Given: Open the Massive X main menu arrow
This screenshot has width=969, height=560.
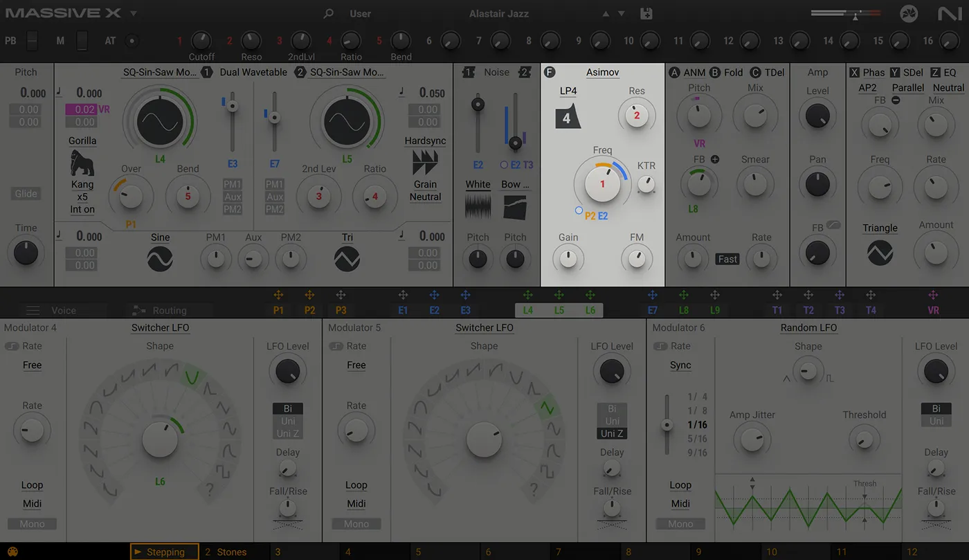Looking at the screenshot, I should (133, 13).
